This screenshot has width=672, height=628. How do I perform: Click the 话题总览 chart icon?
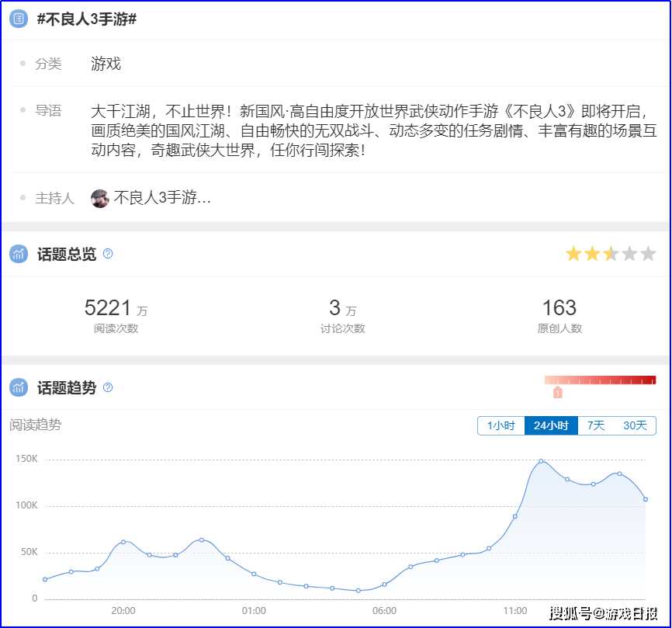coord(19,255)
